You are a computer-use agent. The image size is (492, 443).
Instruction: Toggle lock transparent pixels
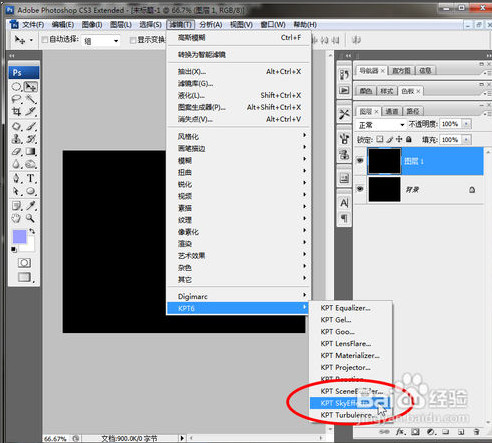pos(380,139)
